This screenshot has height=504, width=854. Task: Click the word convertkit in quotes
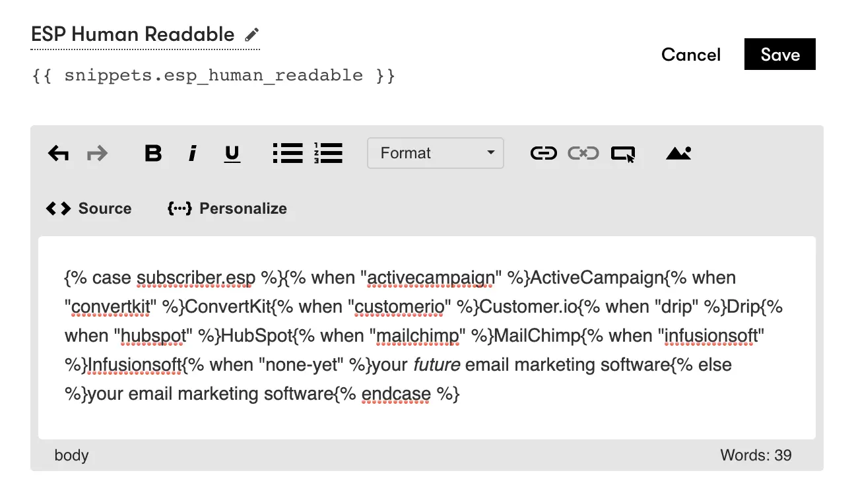click(112, 307)
